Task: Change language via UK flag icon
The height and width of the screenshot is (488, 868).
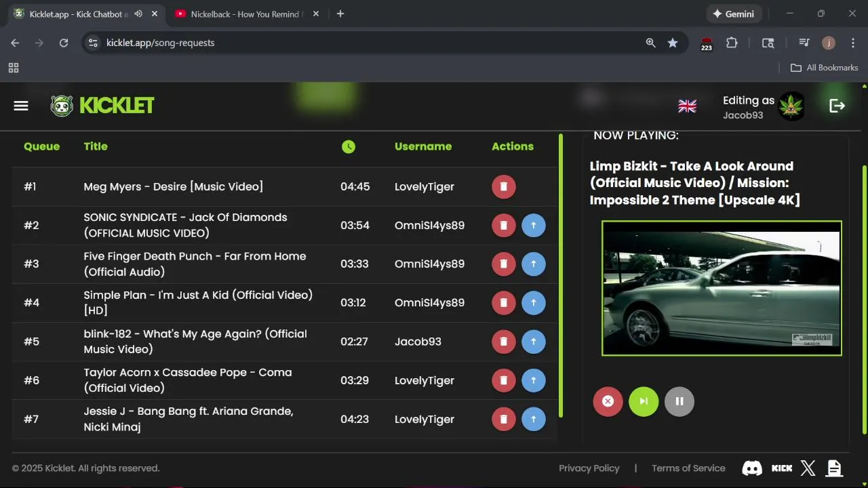Action: [688, 106]
